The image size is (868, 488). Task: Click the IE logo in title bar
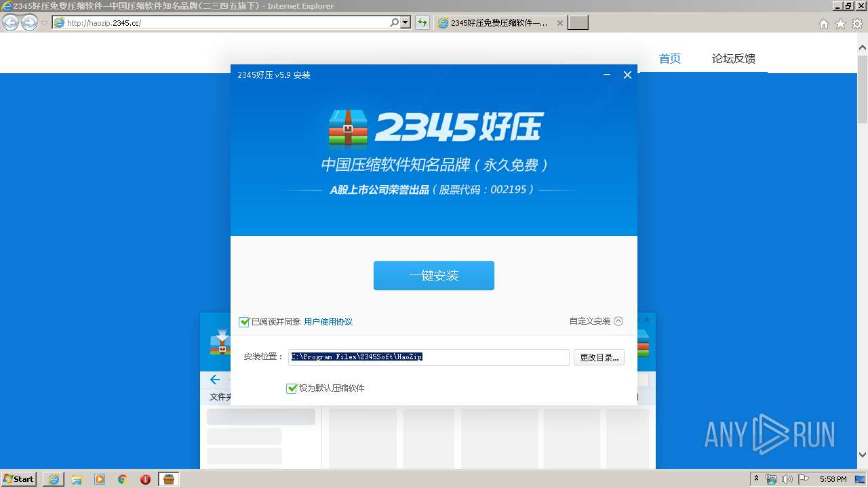[7, 5]
